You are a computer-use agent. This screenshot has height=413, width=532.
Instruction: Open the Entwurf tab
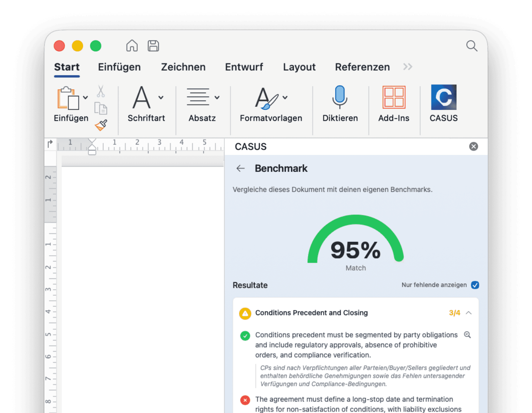point(244,67)
